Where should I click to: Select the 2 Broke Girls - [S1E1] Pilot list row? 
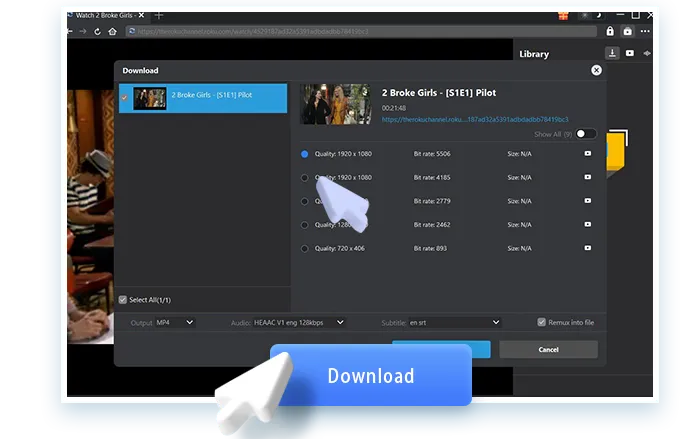pos(203,98)
